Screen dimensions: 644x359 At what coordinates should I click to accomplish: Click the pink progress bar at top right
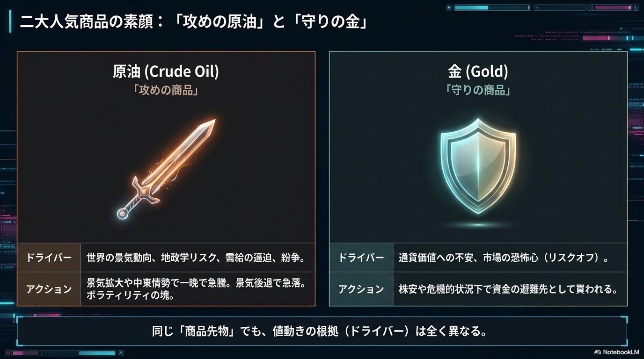click(x=610, y=7)
